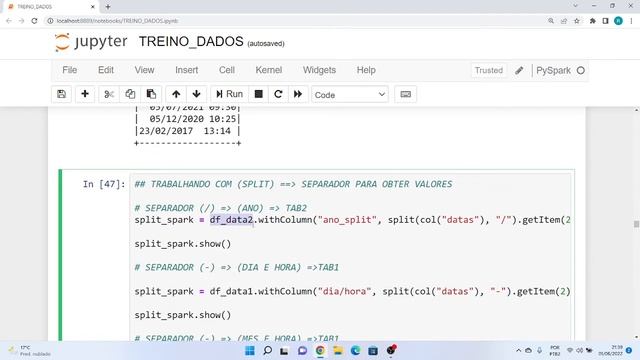
Task: Click the first split_spark.show() line
Action: [183, 244]
